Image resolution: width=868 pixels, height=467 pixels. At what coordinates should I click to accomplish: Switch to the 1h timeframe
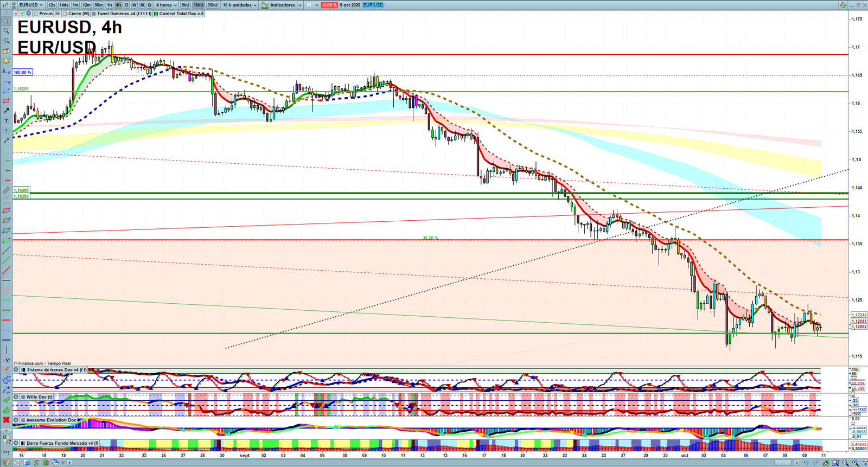click(110, 5)
